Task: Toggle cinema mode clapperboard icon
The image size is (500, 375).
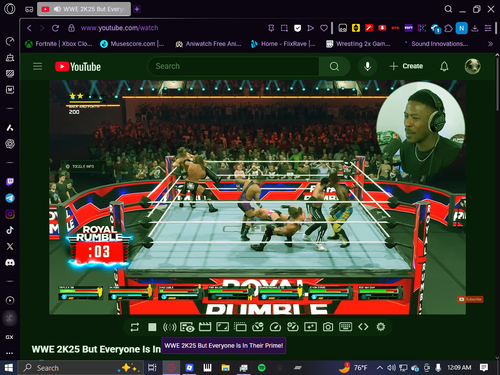Action: pos(205,327)
